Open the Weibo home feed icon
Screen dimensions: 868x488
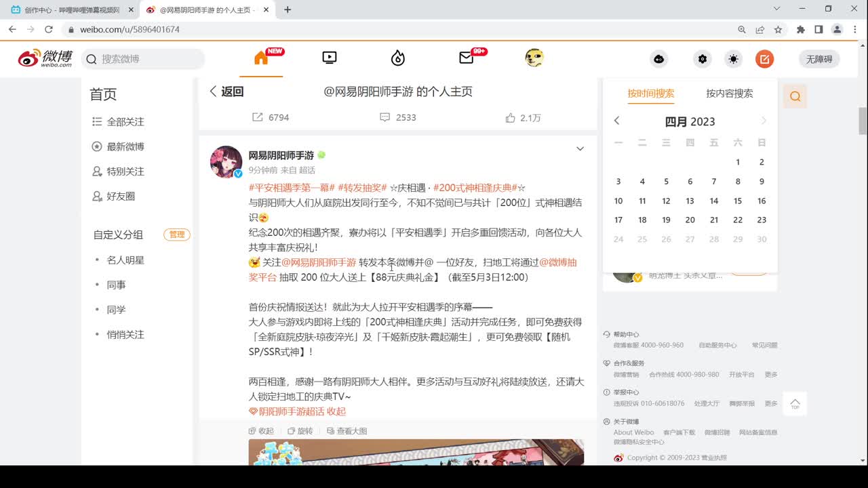click(261, 58)
